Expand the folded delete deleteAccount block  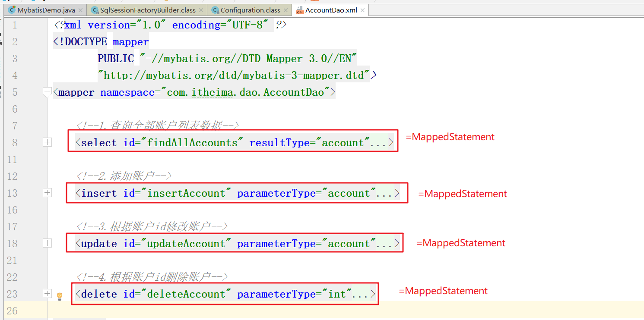pos(47,294)
